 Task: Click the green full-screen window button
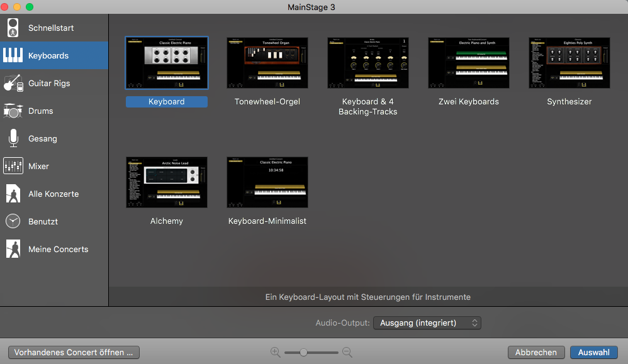pos(29,7)
